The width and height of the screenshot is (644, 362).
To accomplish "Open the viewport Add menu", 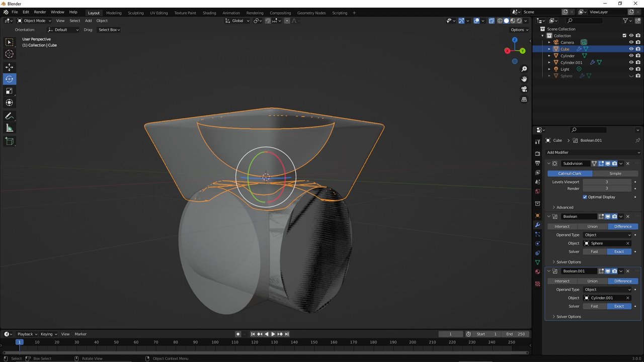I will coord(88,21).
